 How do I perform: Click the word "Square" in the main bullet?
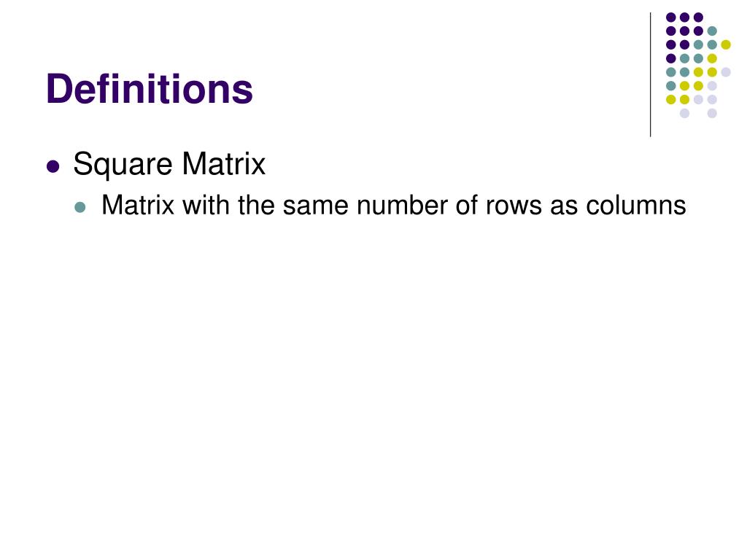tap(123, 166)
